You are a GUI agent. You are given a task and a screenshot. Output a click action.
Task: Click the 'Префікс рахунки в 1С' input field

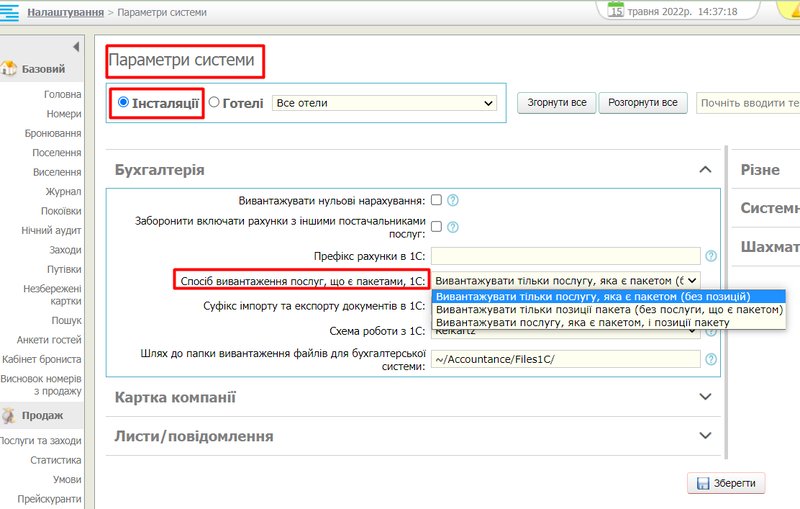click(566, 256)
